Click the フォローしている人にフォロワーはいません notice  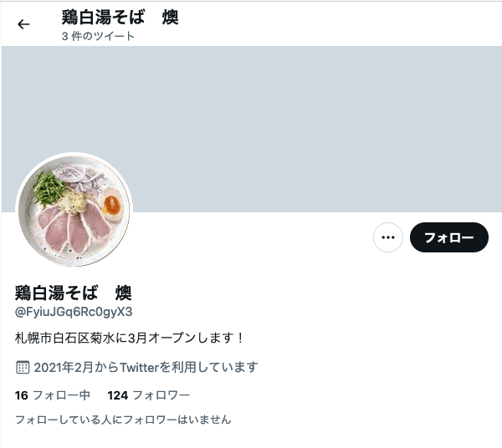[123, 420]
